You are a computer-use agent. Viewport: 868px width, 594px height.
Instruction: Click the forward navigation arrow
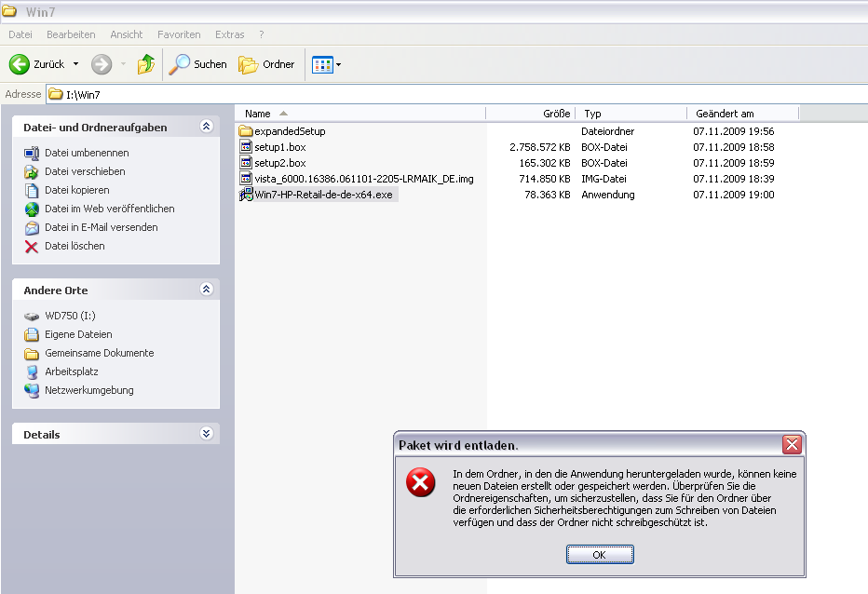tap(102, 64)
